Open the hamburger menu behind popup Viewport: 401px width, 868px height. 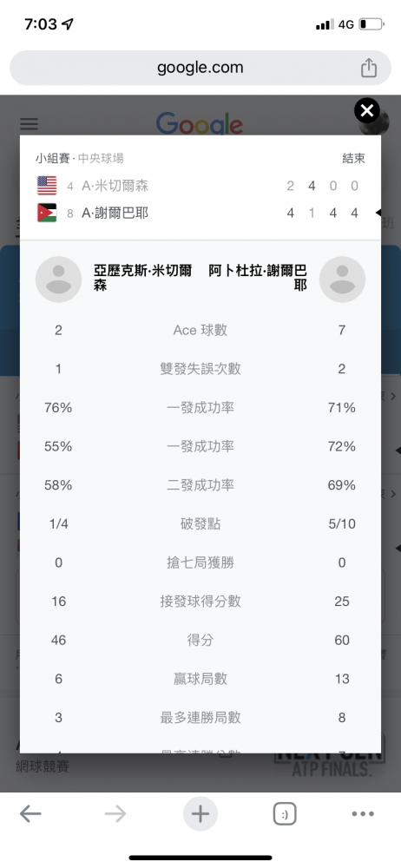pyautogui.click(x=30, y=124)
